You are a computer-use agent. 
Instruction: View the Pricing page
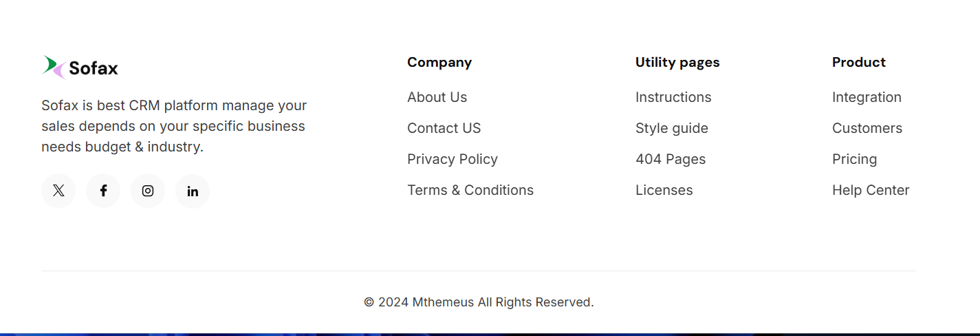[x=854, y=159]
